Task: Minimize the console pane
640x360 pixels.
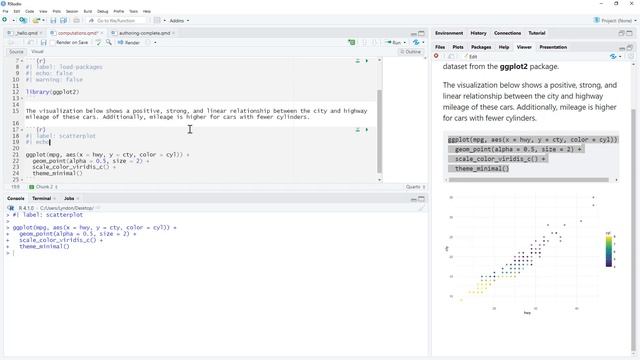Action: 413,199
